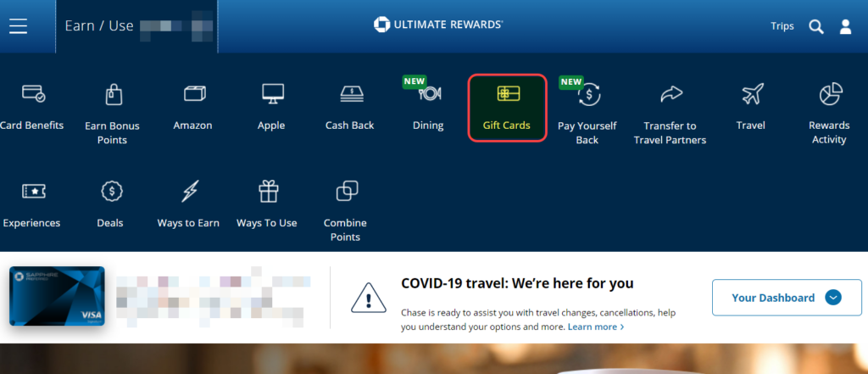This screenshot has width=868, height=374.
Task: Open the hamburger menu icon
Action: click(x=19, y=26)
